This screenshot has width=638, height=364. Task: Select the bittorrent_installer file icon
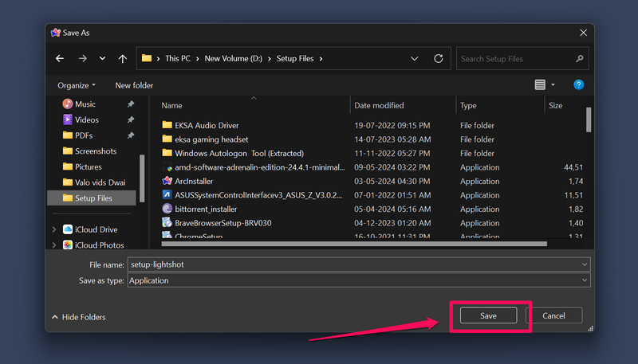[167, 209]
